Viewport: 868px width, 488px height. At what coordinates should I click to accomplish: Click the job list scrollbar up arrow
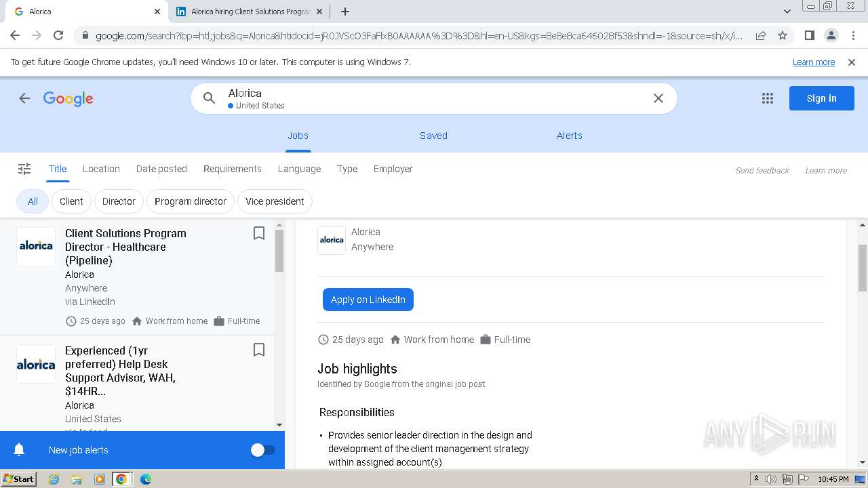tap(279, 226)
